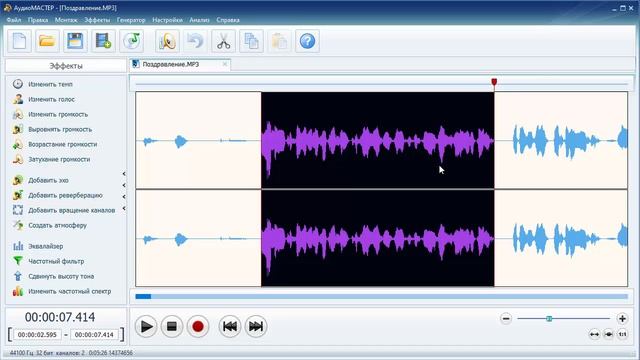640x360 pixels.
Task: Click the film strip with plus icon
Action: 103,41
